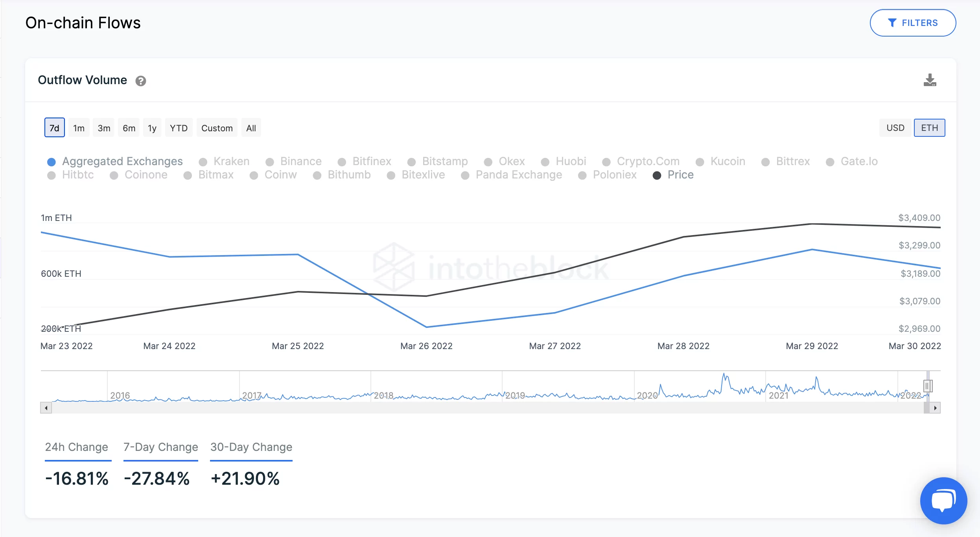Toggle the Okex series in legend
Viewport: 980px width, 537px height.
pyautogui.click(x=505, y=162)
